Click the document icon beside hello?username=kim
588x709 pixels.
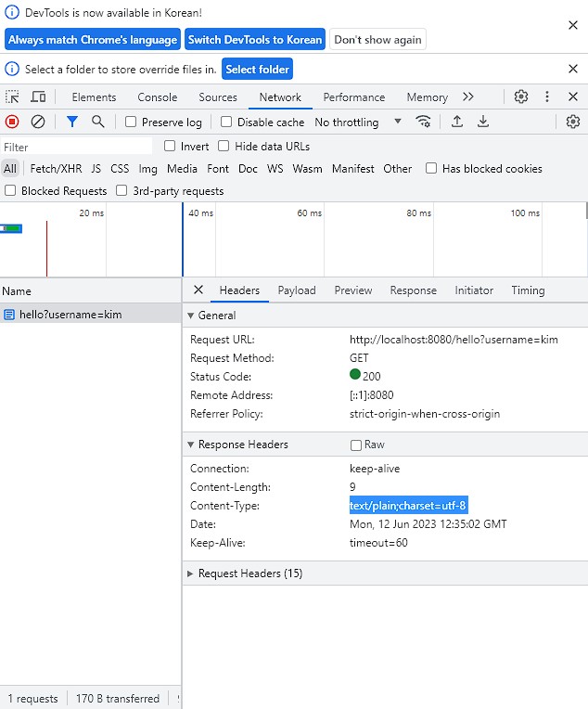(9, 315)
